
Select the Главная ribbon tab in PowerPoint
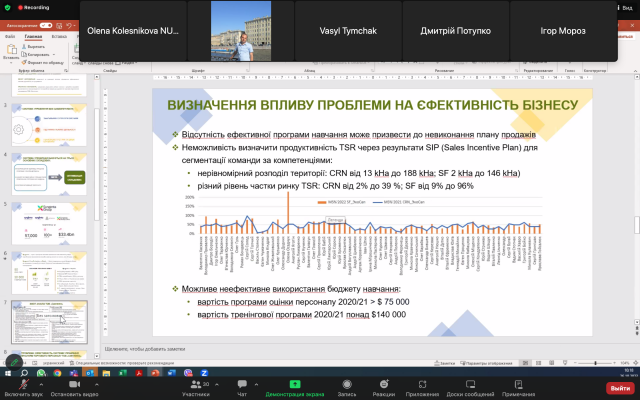click(x=33, y=36)
